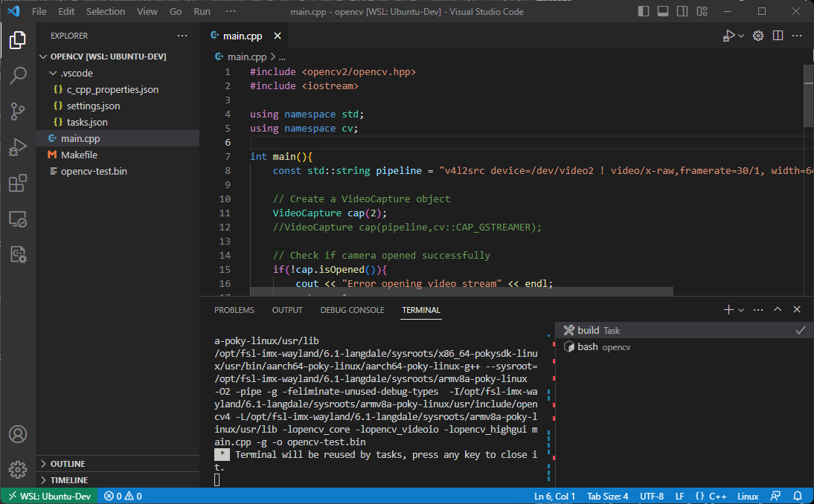Viewport: 814px width, 504px height.
Task: Toggle the bottom Panel visibility
Action: [x=663, y=11]
